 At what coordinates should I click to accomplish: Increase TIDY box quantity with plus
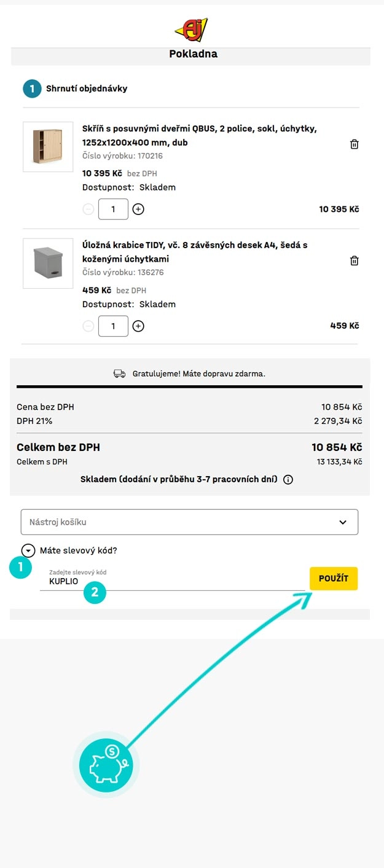[139, 326]
